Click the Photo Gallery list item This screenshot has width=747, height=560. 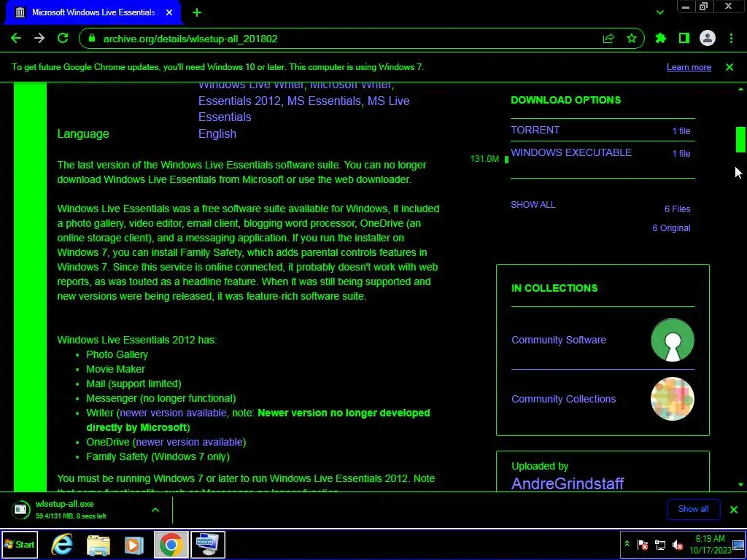pyautogui.click(x=117, y=355)
